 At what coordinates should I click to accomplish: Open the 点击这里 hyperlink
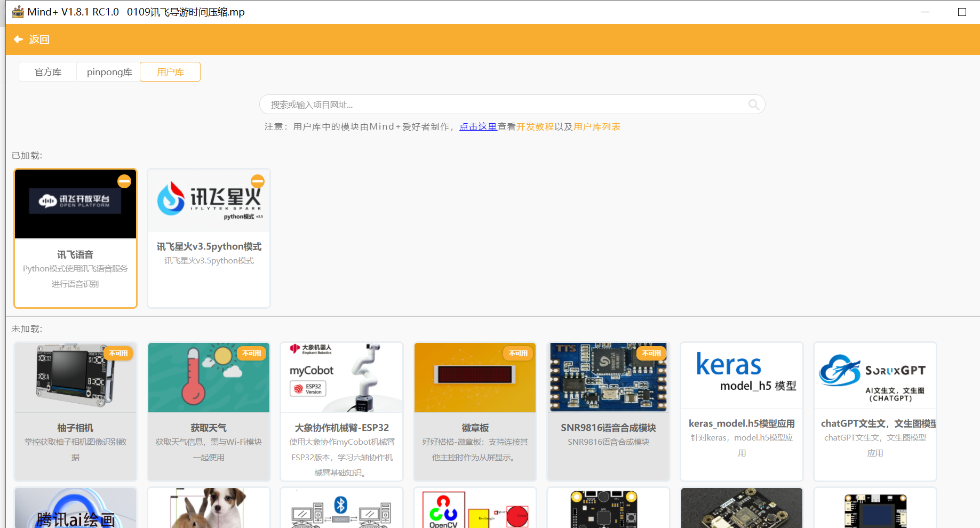pyautogui.click(x=478, y=127)
